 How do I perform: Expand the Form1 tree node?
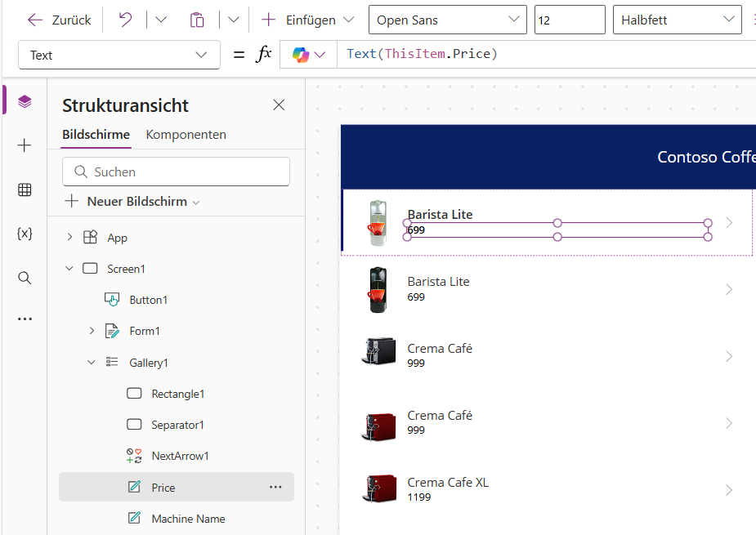(x=92, y=331)
